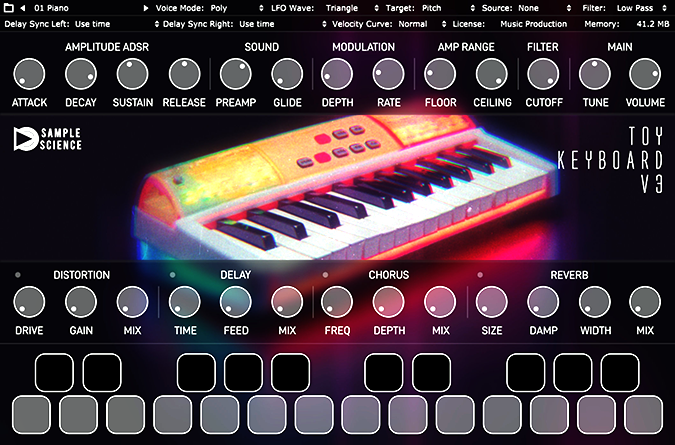Click the Release knob
The height and width of the screenshot is (445, 675).
(184, 74)
